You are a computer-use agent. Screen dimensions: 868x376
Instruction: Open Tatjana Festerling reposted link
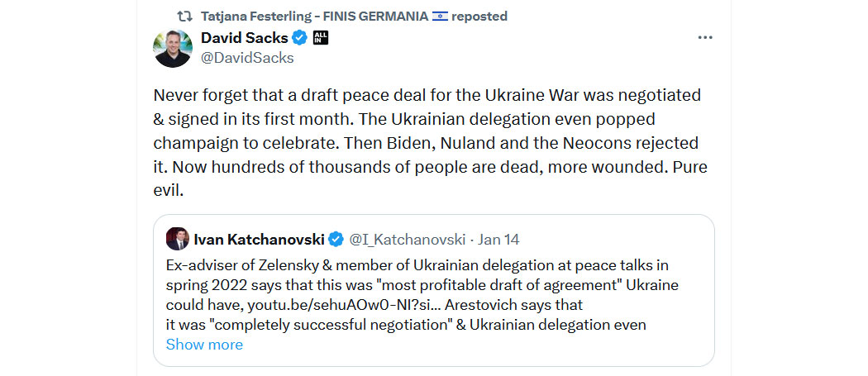pos(354,16)
